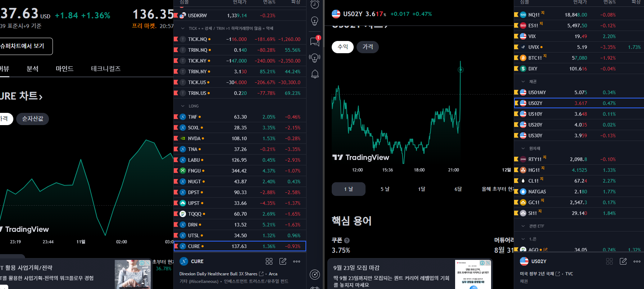Click the ideas lightbulb icon in sidebar
This screenshot has width=644, height=289.
pos(315,21)
